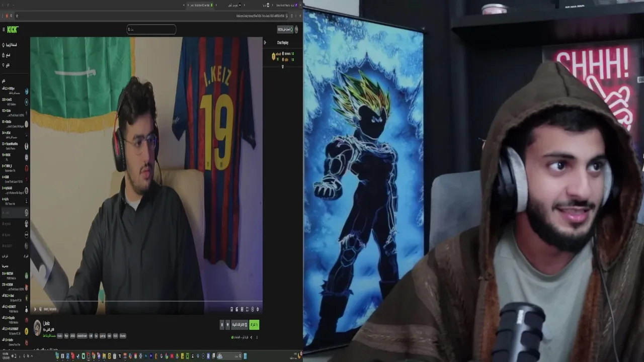Viewport: 644px width, 362px height.
Task: Click the Kick search field
Action: (151, 30)
